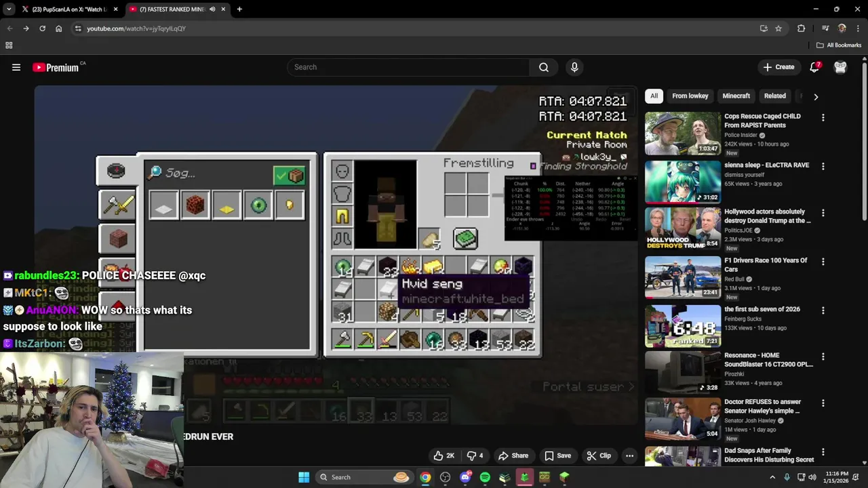Viewport: 868px width, 488px height.
Task: Click the Create button
Action: (778, 67)
